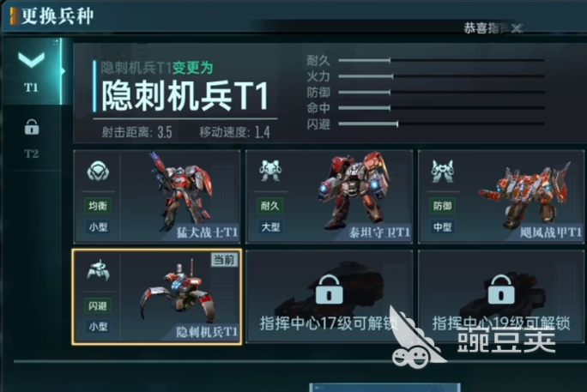Click the 泰坦守卫T1 durability class icon
The image size is (587, 392).
(x=270, y=171)
